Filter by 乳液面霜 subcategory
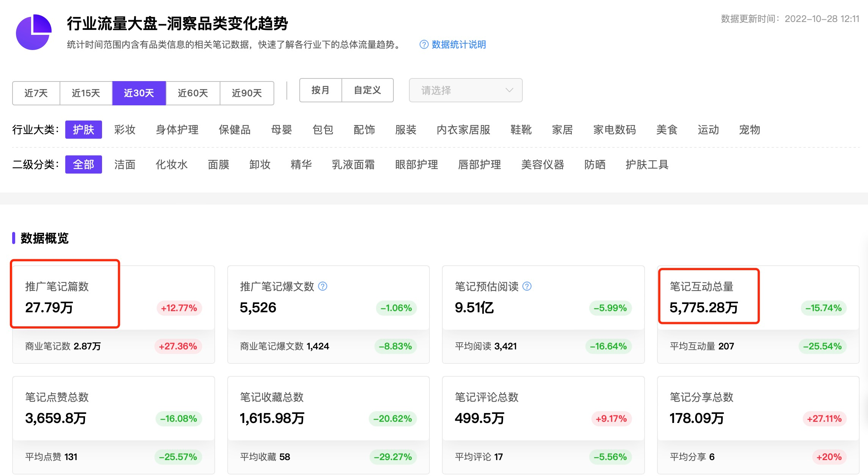Viewport: 868px width, 476px height. click(x=353, y=164)
